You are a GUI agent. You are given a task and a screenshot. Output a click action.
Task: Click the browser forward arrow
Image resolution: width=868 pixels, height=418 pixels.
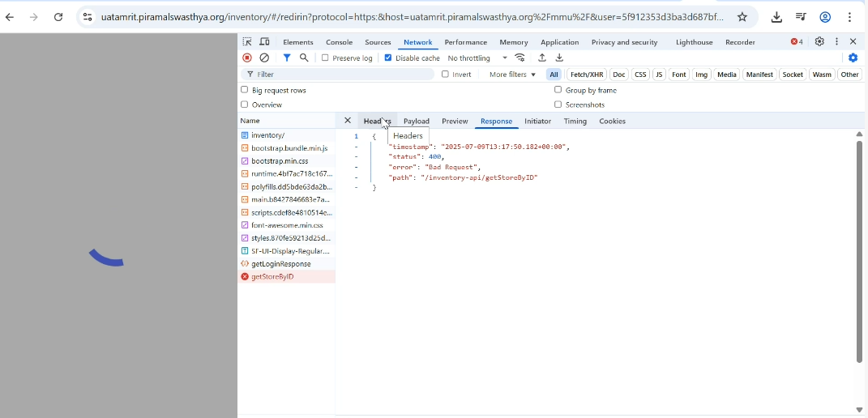click(34, 17)
